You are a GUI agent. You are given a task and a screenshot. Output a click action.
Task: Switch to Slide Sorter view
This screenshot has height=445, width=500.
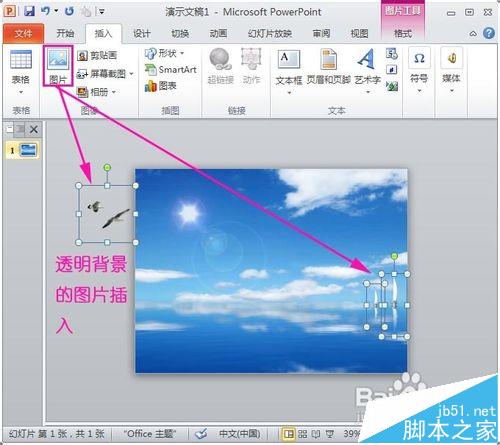pos(302,434)
